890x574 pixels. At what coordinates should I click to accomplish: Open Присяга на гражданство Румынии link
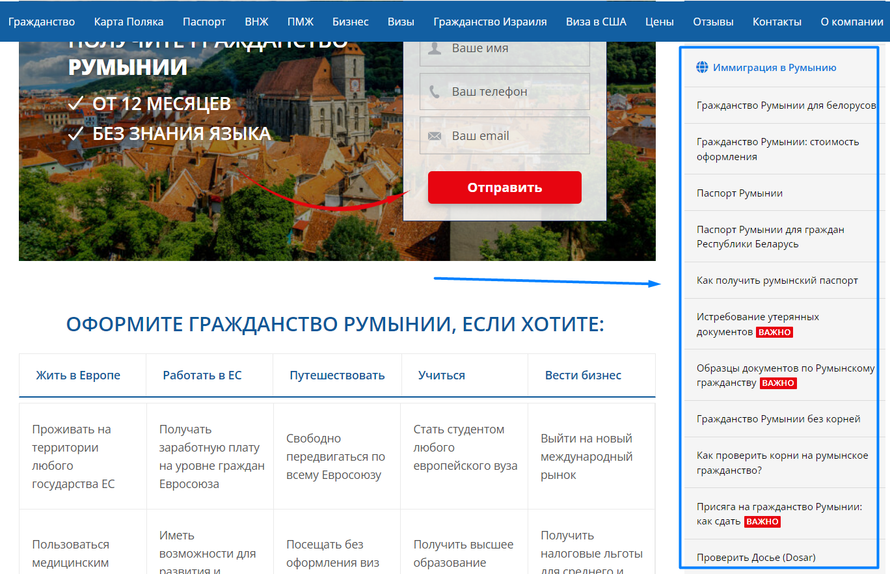[x=779, y=514]
